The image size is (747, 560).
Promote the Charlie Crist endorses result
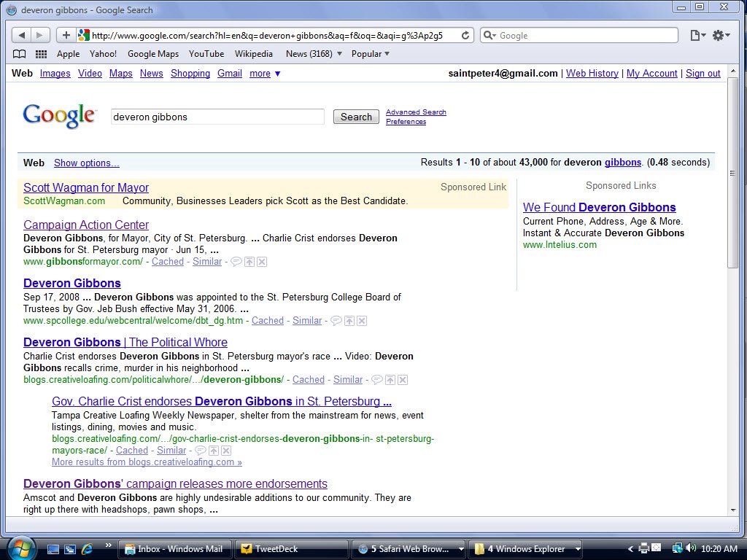tap(214, 451)
